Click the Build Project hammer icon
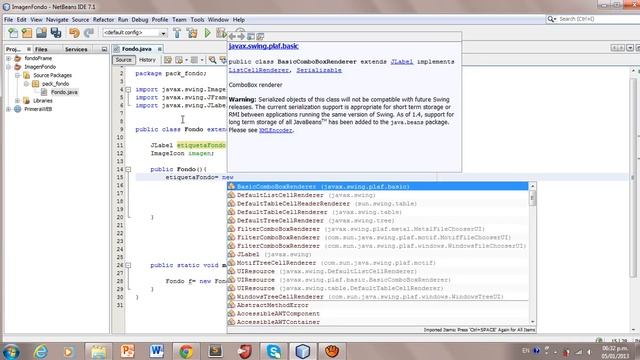Image resolution: width=640 pixels, height=360 pixels. pos(177,33)
